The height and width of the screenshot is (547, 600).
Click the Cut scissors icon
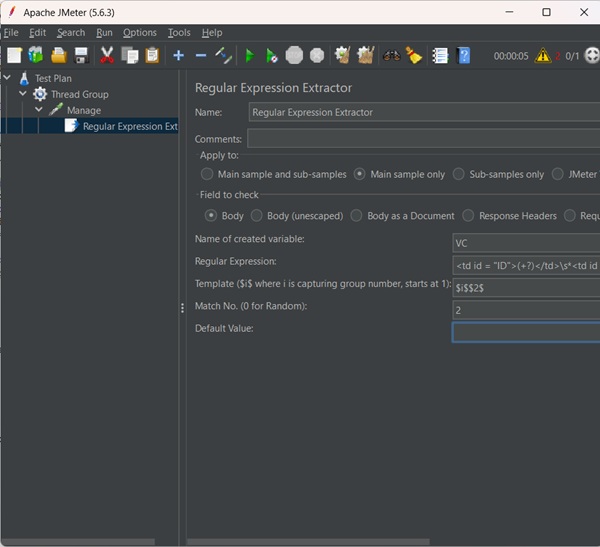pos(107,56)
